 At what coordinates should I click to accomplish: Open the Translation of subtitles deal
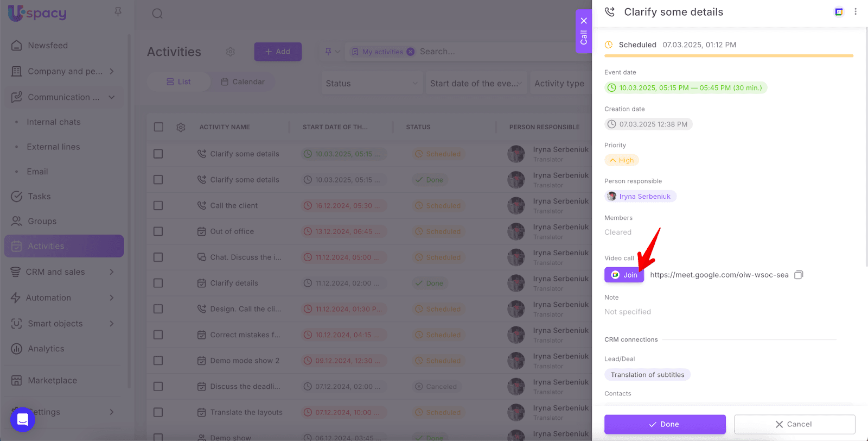[x=647, y=375]
